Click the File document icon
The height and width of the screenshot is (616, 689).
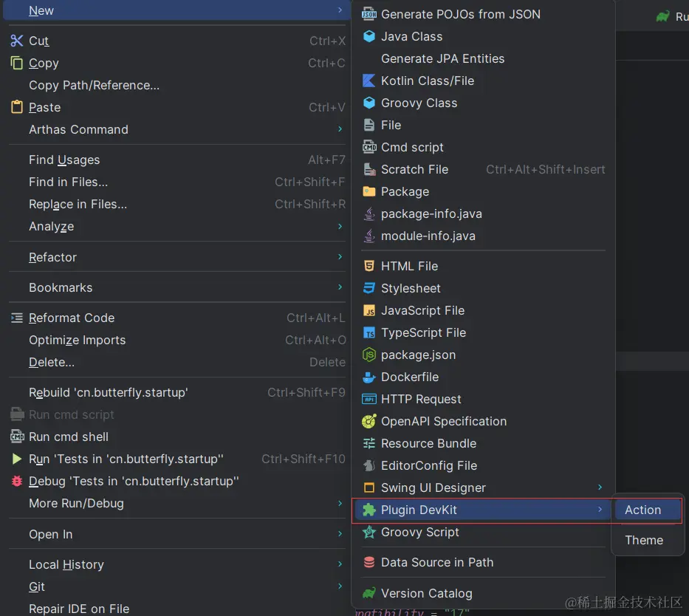coord(369,125)
